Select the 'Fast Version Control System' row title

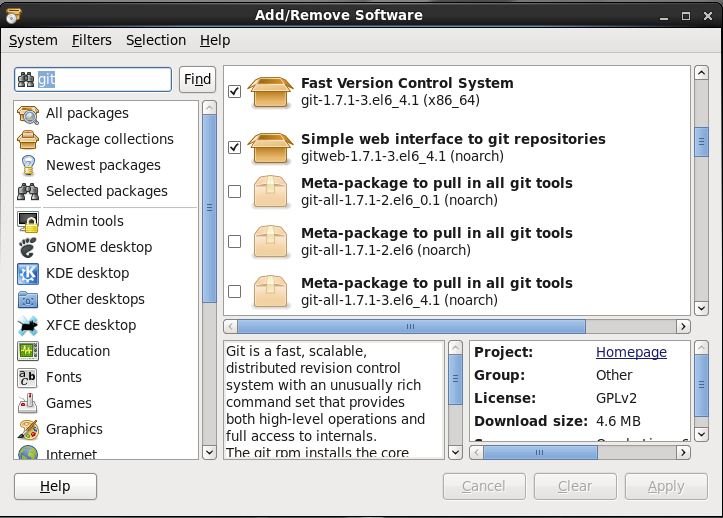(x=407, y=83)
